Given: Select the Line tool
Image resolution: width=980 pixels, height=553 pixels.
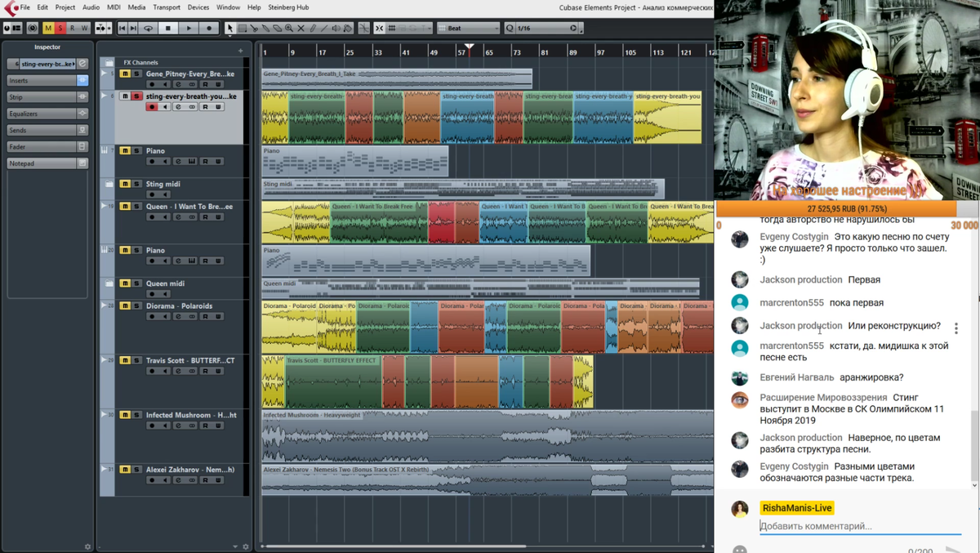Looking at the screenshot, I should pos(324,28).
